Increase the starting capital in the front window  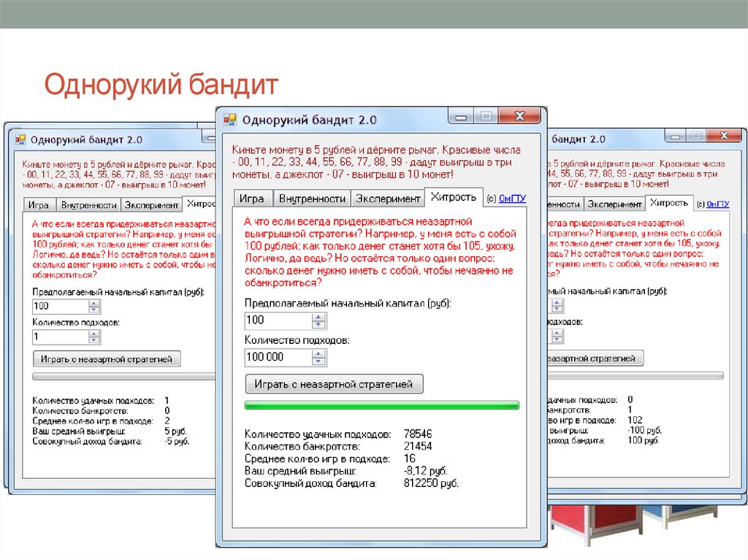pos(318,317)
